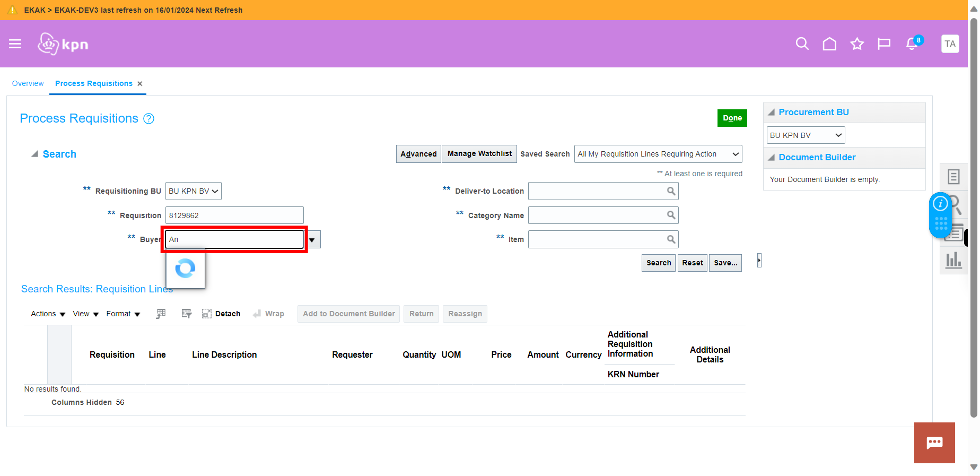This screenshot has height=476, width=980.
Task: Click the KRN Number column header
Action: pyautogui.click(x=633, y=375)
